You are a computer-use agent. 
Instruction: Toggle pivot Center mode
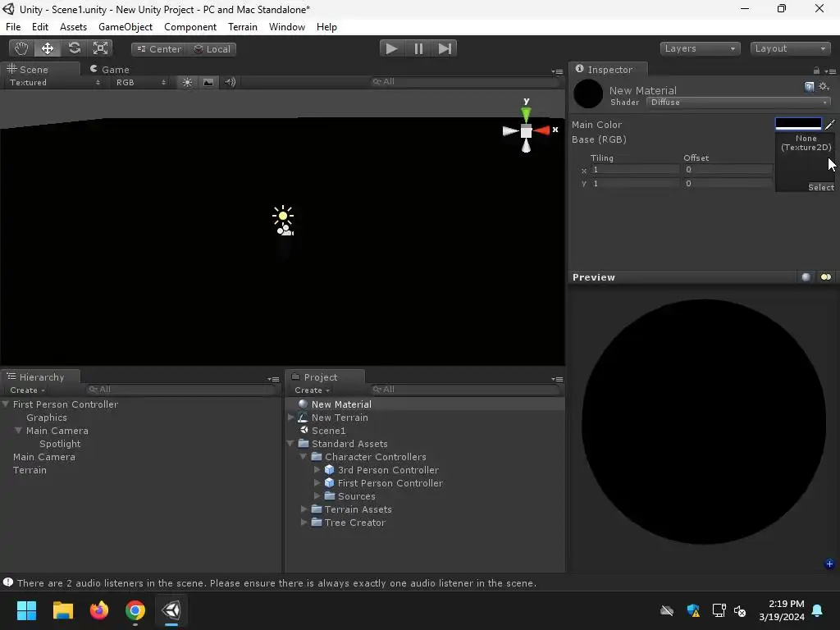tap(159, 49)
